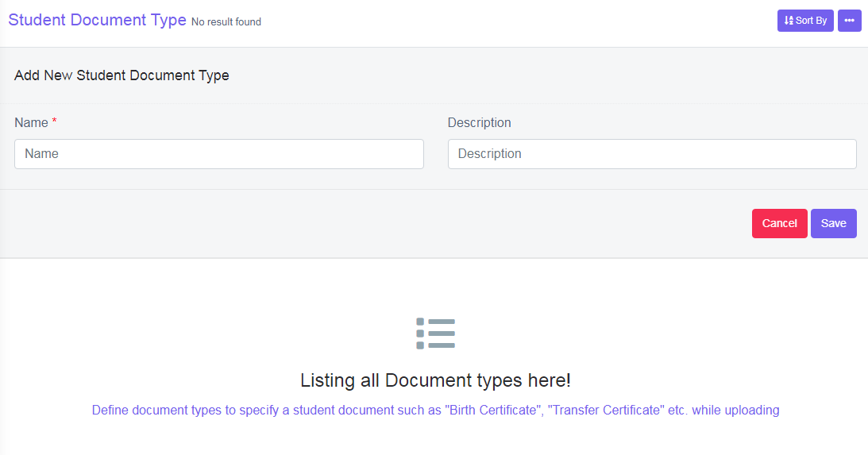
Task: Click into the Name input field
Action: click(x=218, y=154)
